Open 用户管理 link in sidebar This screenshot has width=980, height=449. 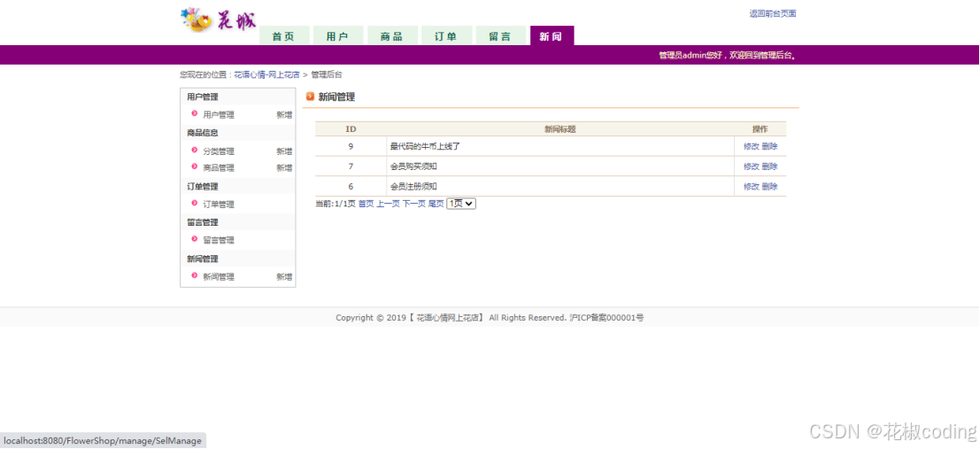click(218, 115)
